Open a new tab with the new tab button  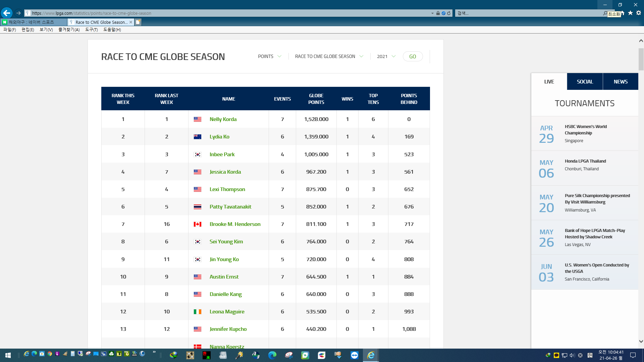coord(138,22)
